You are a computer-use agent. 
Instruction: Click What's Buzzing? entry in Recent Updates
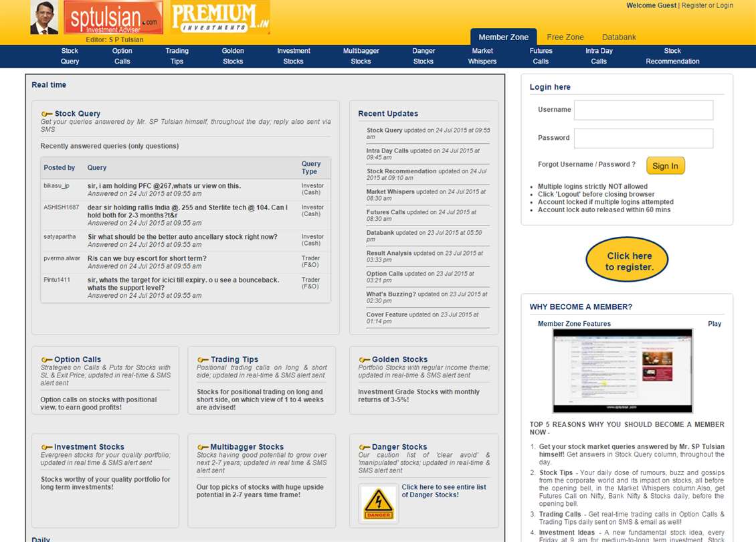(x=428, y=298)
